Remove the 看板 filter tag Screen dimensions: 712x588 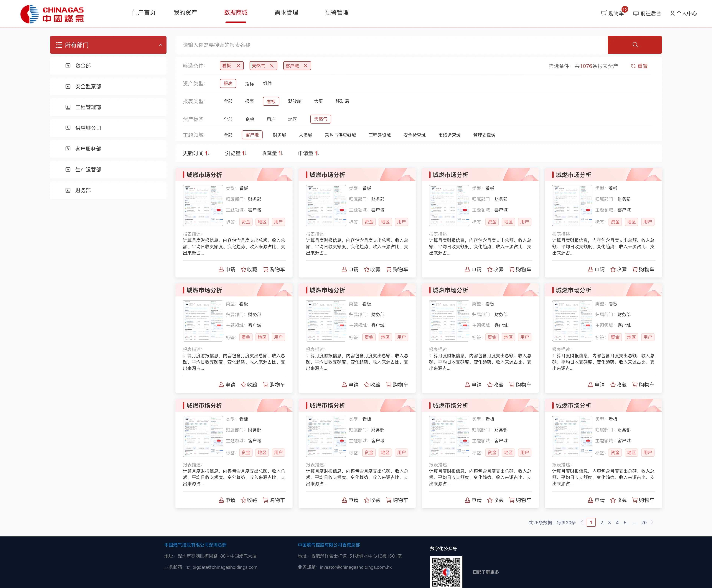238,66
